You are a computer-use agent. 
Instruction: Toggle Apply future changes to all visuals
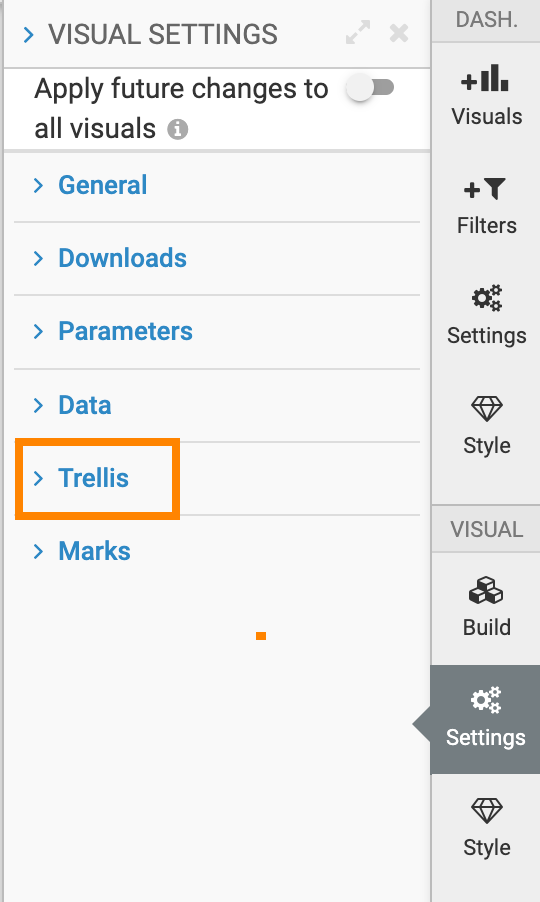[371, 88]
